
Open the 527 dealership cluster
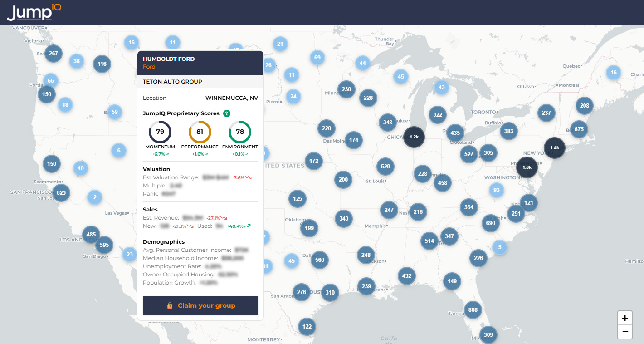469,154
